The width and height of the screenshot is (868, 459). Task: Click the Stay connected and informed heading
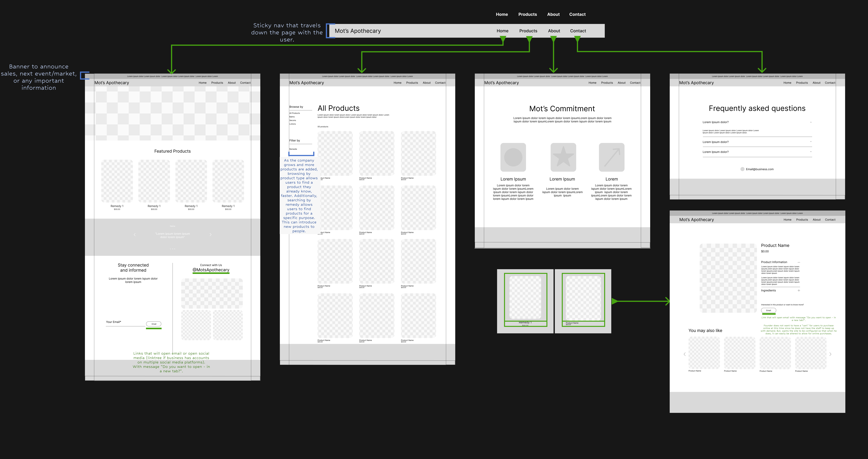133,268
